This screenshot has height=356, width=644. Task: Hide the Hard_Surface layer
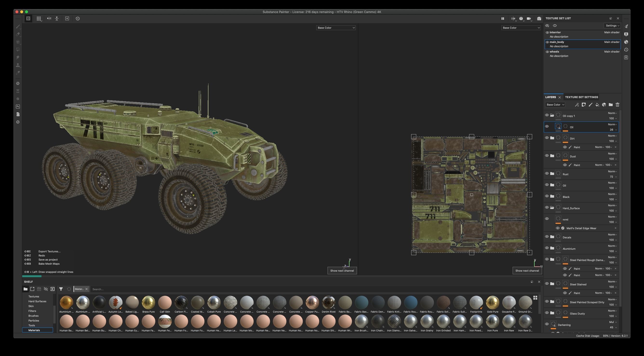click(547, 208)
